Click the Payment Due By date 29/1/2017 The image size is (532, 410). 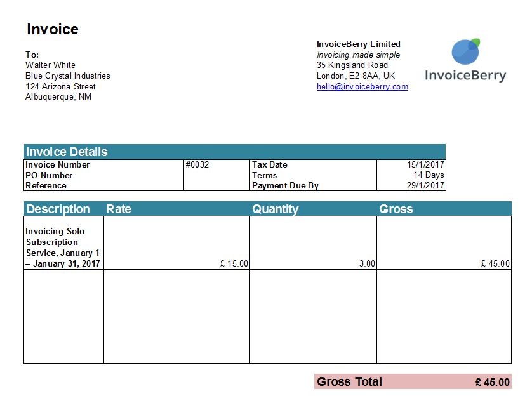(x=425, y=186)
